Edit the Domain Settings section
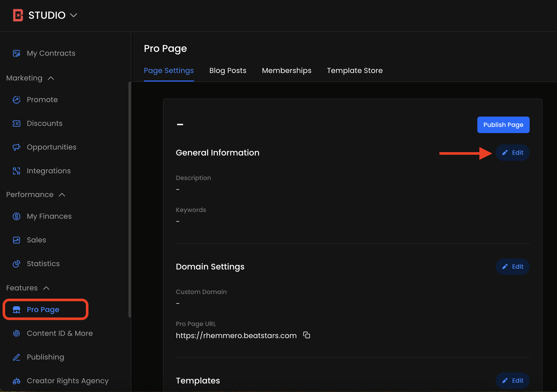 [512, 267]
